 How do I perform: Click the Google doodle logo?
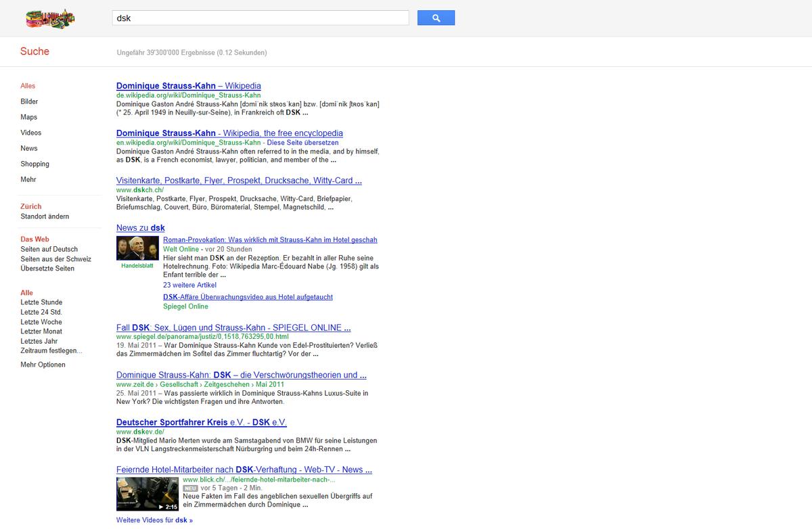pos(49,18)
